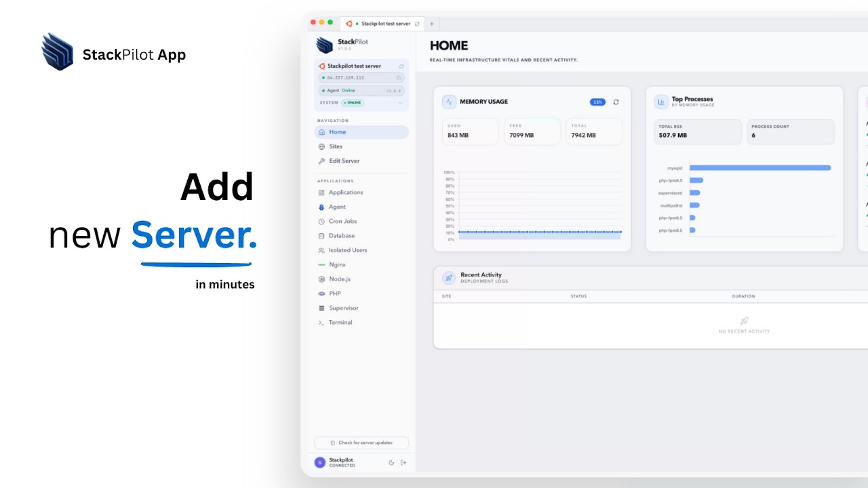Screen dimensions: 868x488
Task: Click the DURATION column header
Action: tap(743, 296)
